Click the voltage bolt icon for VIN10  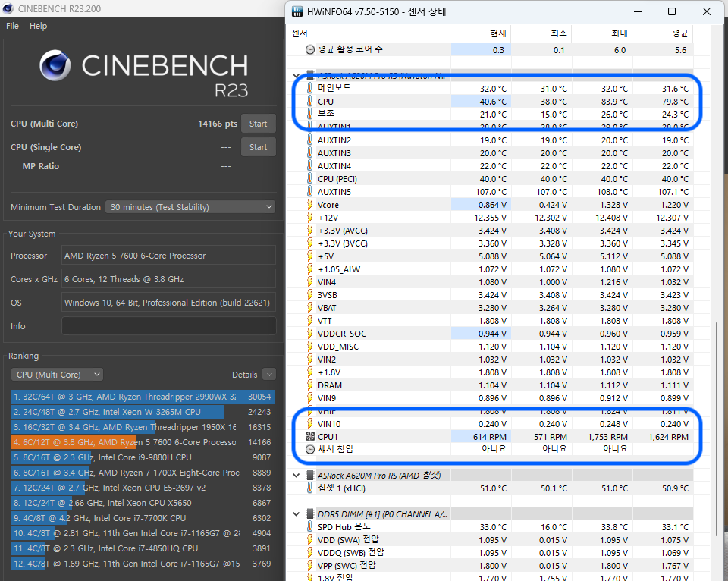pyautogui.click(x=309, y=423)
